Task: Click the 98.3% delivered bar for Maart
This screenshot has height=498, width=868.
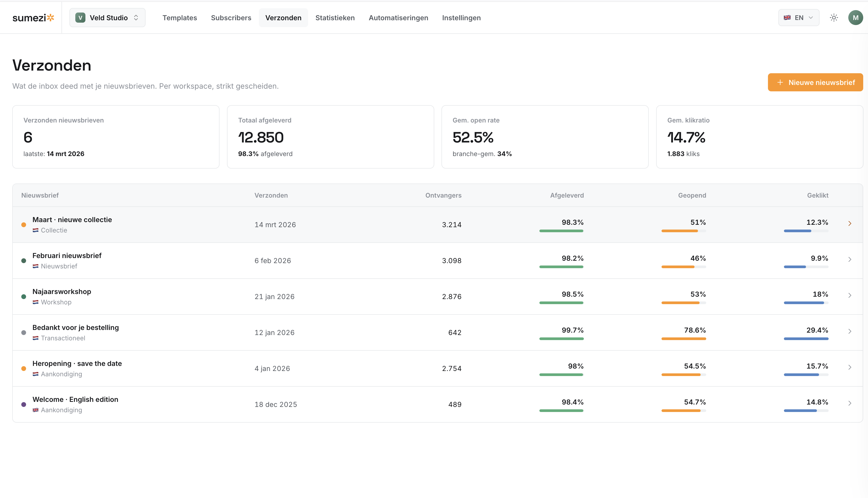Action: tap(561, 231)
